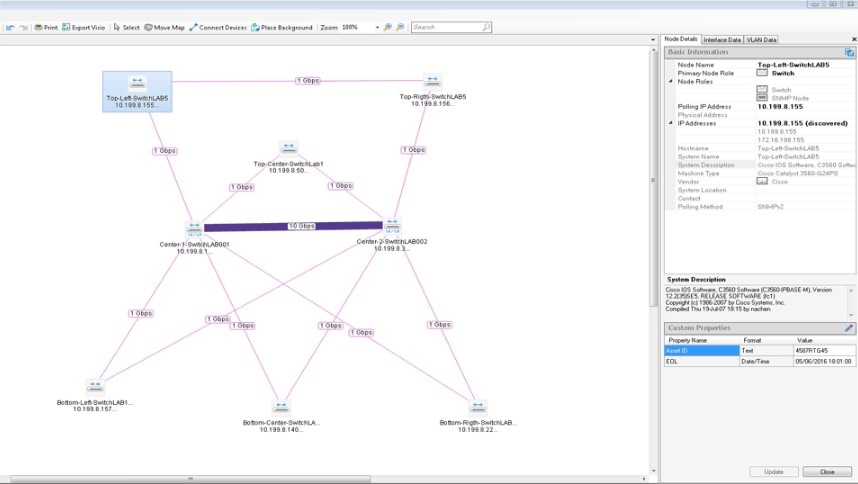The width and height of the screenshot is (858, 484).
Task: Select the Center-2-SwitchLAB002 node icon
Action: point(392,225)
